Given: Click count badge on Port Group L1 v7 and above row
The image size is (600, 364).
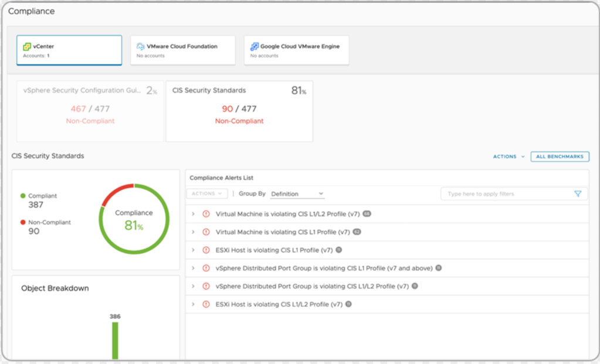Looking at the screenshot, I should click(439, 268).
